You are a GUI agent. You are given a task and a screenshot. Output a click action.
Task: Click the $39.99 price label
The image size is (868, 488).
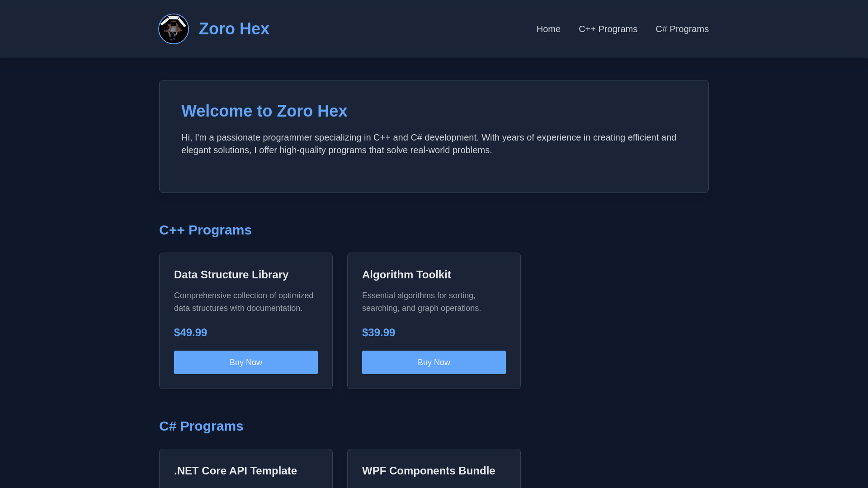(378, 333)
